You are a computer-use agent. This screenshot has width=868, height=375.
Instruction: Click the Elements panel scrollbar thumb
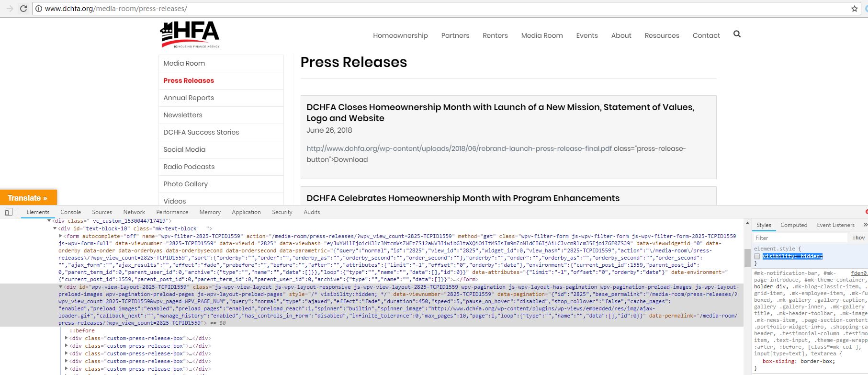747,258
